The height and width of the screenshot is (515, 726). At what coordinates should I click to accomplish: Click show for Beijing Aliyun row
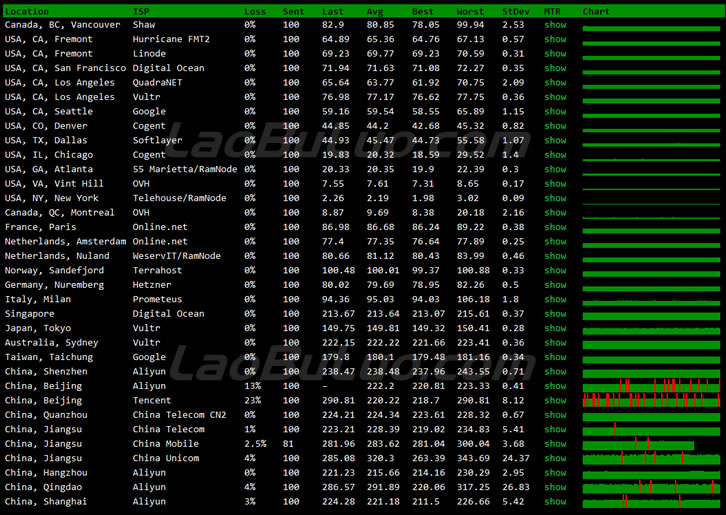click(x=555, y=386)
